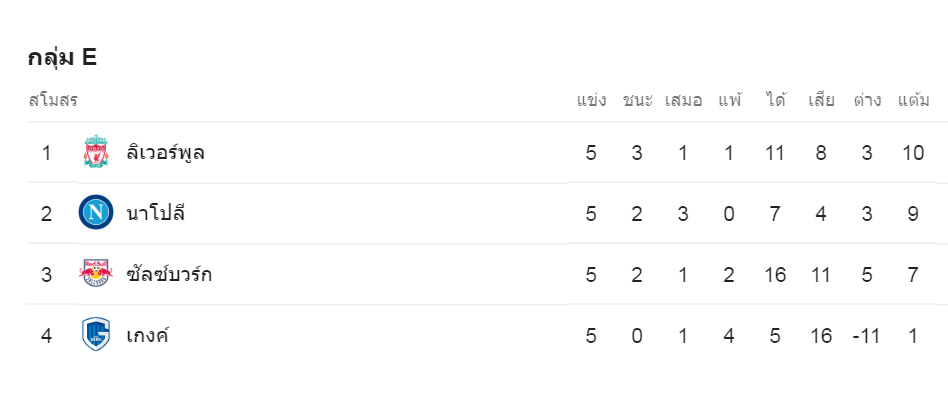The height and width of the screenshot is (402, 948).
Task: Click the Genk club crest
Action: coord(96,335)
